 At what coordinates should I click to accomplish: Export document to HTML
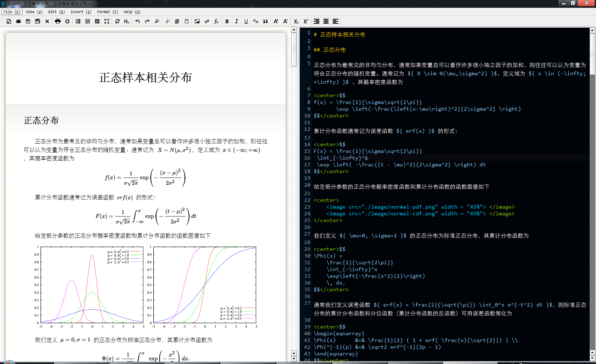point(127,21)
